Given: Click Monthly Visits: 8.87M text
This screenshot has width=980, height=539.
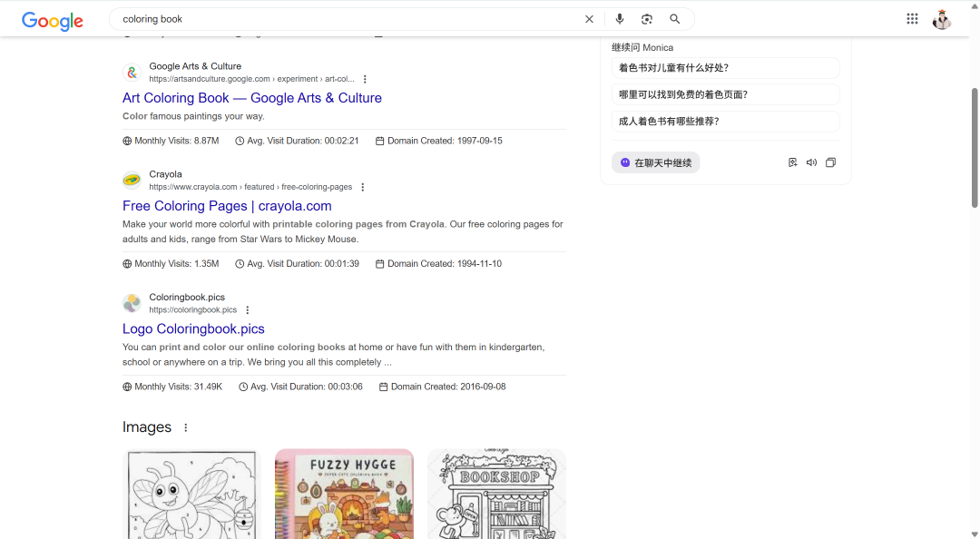Looking at the screenshot, I should (x=176, y=142).
